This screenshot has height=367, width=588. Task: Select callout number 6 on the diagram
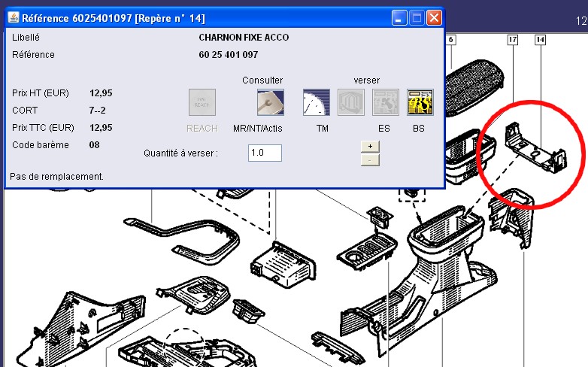point(450,39)
